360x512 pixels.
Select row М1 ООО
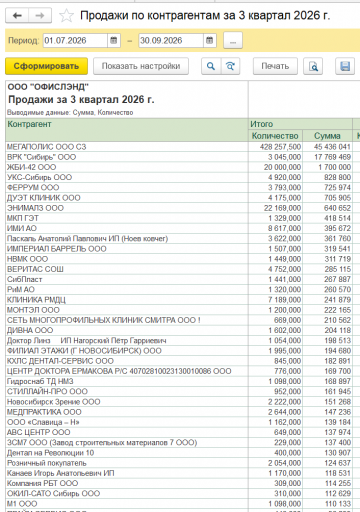click(x=127, y=504)
